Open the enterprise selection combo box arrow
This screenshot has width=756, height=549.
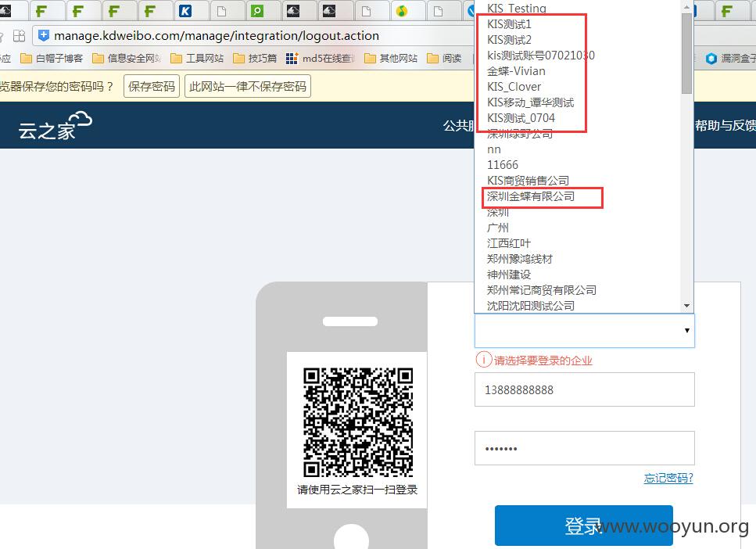686,331
